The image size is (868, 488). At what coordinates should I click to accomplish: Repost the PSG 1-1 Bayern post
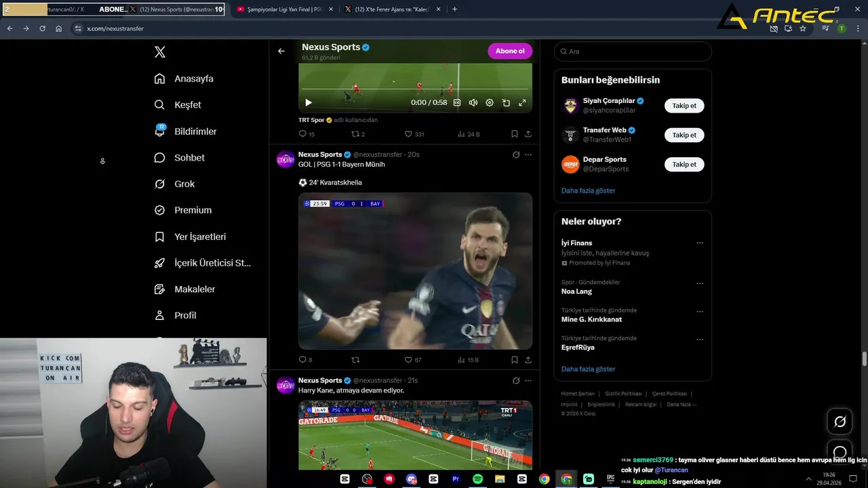[355, 360]
